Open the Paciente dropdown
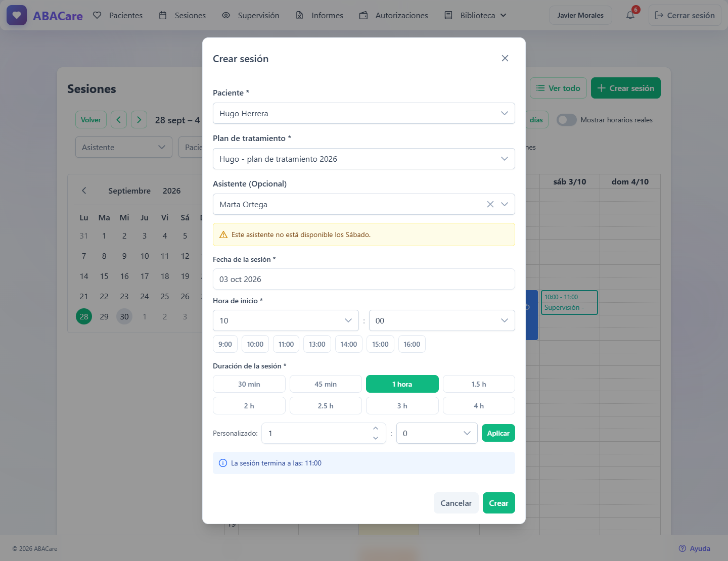 coord(364,113)
